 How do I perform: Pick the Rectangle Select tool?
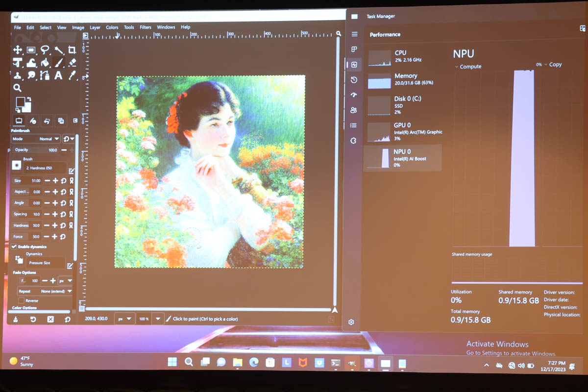[30, 50]
